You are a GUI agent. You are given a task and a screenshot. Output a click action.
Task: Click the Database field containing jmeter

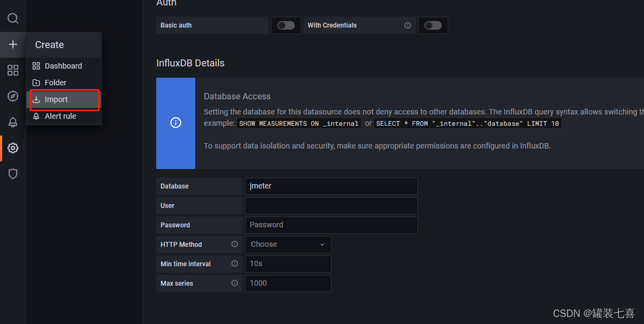tap(331, 186)
